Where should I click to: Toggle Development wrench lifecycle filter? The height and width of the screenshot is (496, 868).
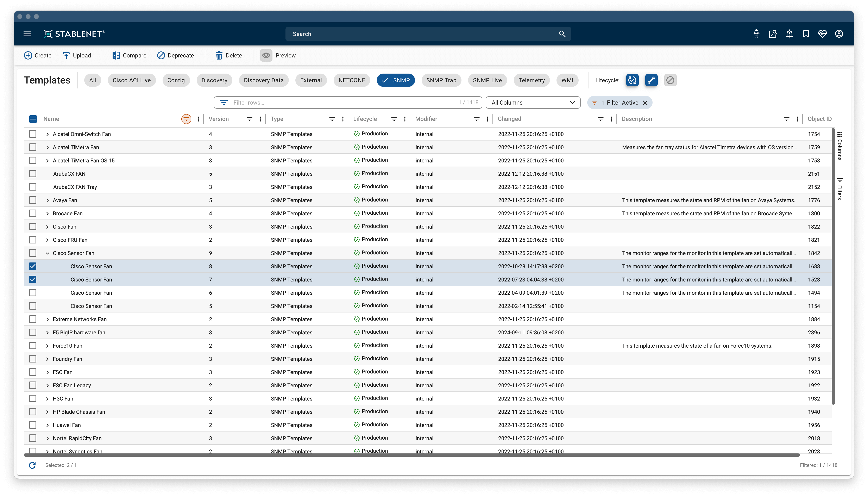tap(651, 80)
